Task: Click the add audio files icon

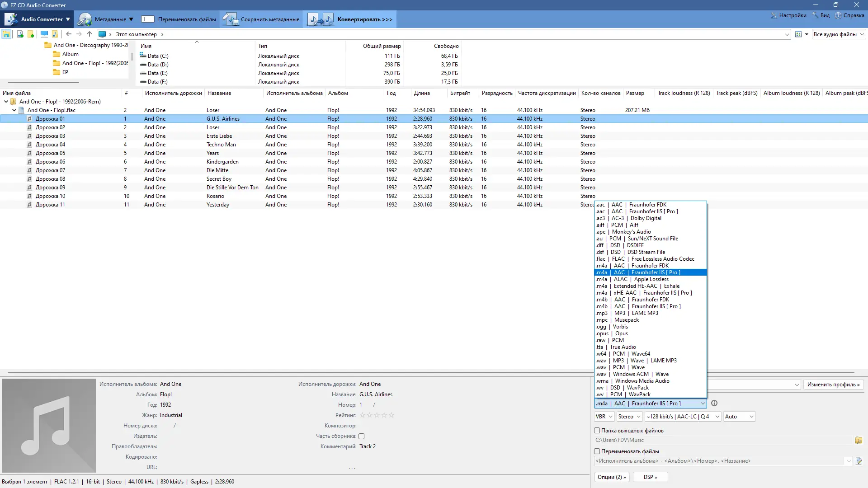Action: coord(20,34)
